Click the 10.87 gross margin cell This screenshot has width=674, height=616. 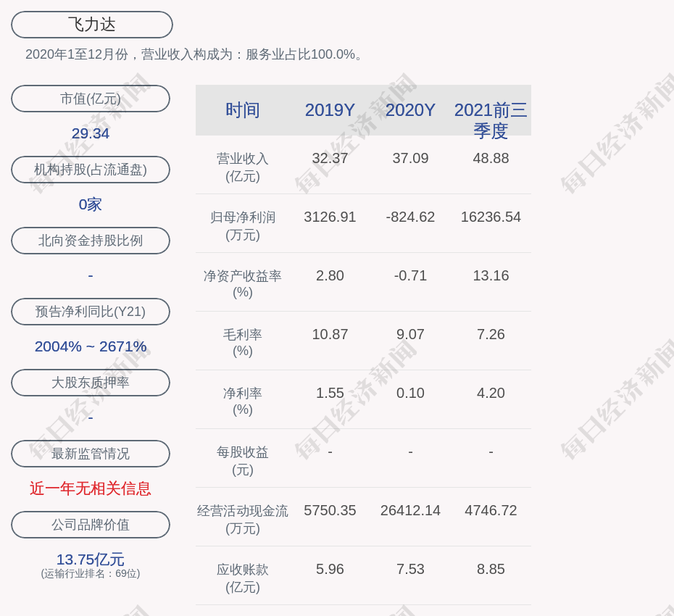(x=330, y=334)
